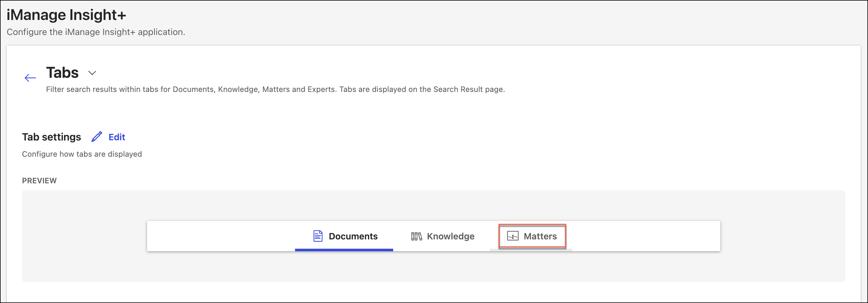
Task: Click the Matters tray icon
Action: pyautogui.click(x=512, y=236)
